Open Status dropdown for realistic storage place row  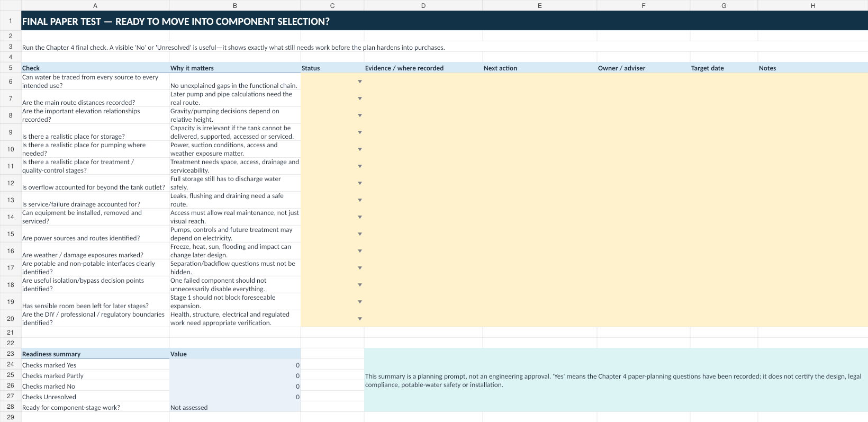pos(360,132)
